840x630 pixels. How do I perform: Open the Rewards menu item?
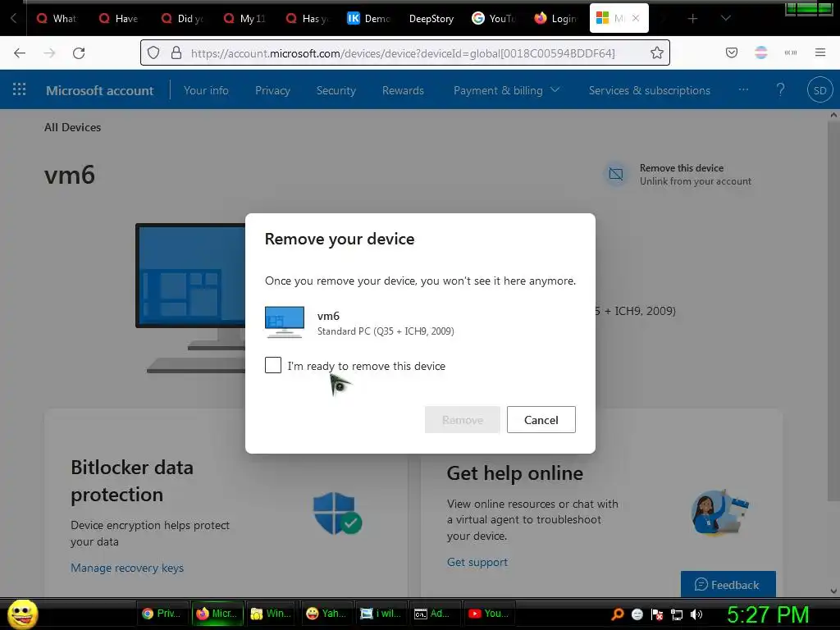403,90
